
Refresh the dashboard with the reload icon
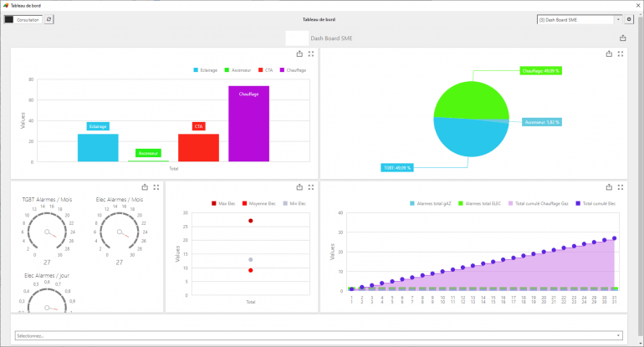pos(49,19)
